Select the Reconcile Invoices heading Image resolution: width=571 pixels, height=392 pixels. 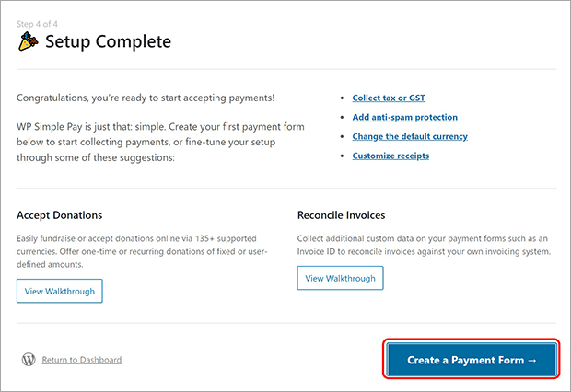[x=341, y=215]
